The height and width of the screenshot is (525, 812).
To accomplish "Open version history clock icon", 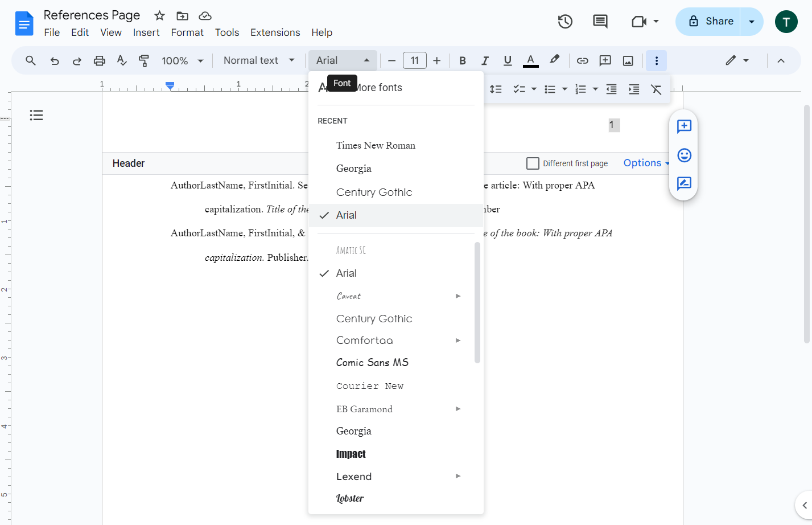I will (x=565, y=22).
